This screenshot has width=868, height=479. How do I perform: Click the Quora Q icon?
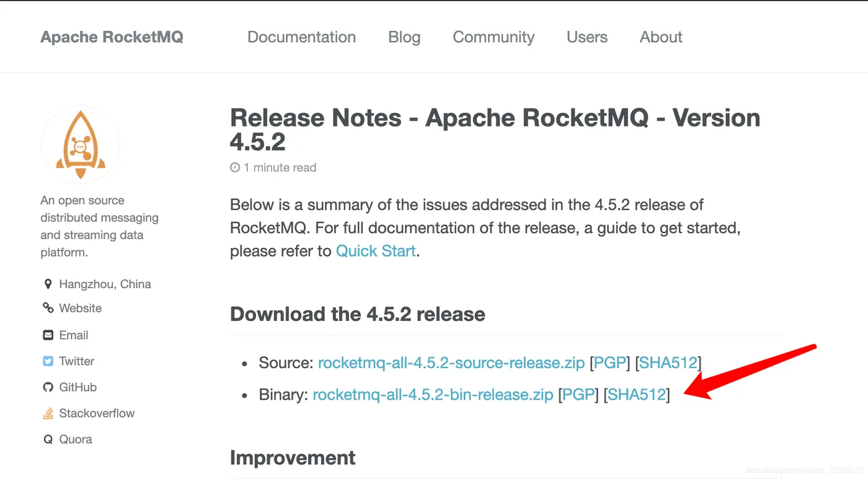(48, 439)
